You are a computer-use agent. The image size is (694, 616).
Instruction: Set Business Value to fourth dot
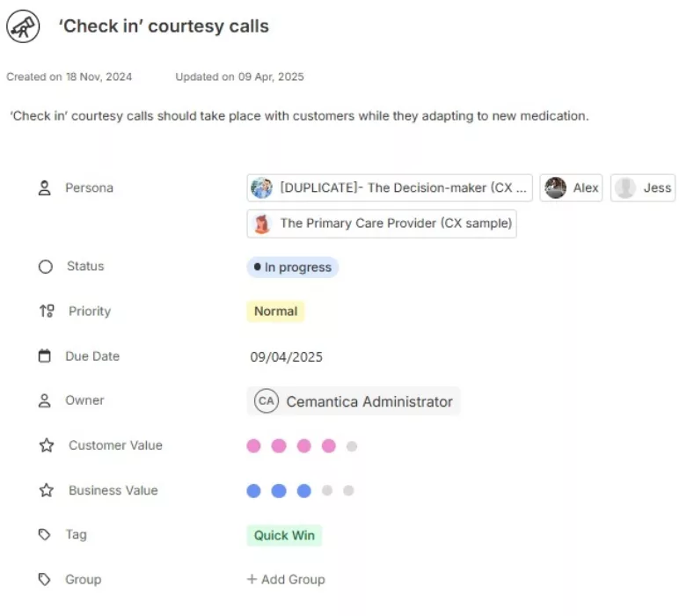tap(327, 491)
